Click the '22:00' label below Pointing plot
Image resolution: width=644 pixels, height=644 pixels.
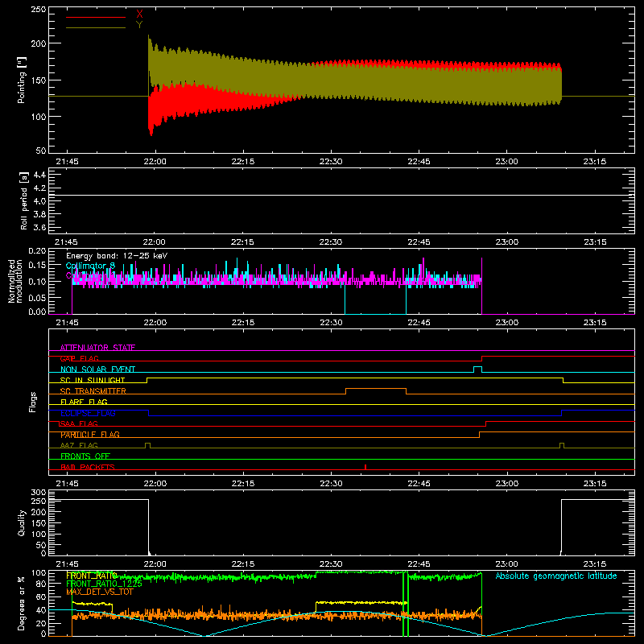pos(155,162)
